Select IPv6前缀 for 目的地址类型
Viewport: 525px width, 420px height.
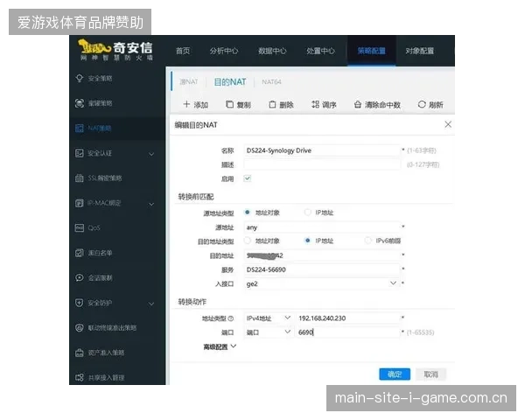[x=367, y=241]
